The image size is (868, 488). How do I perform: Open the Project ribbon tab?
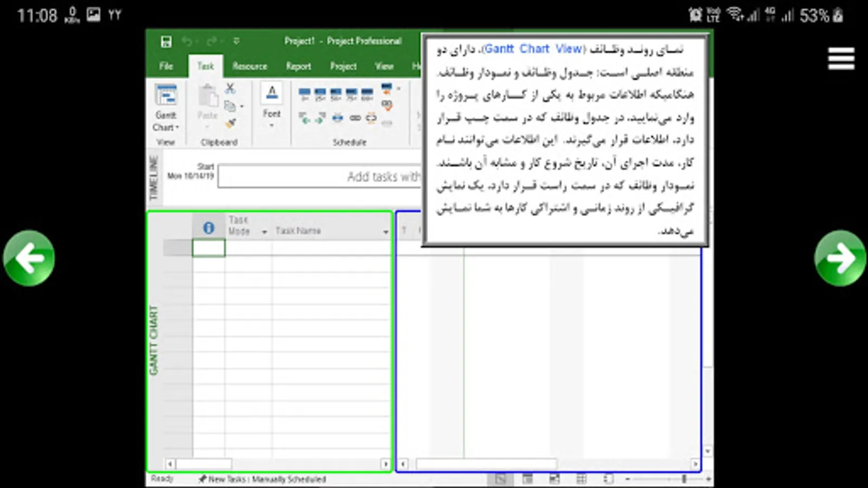343,66
